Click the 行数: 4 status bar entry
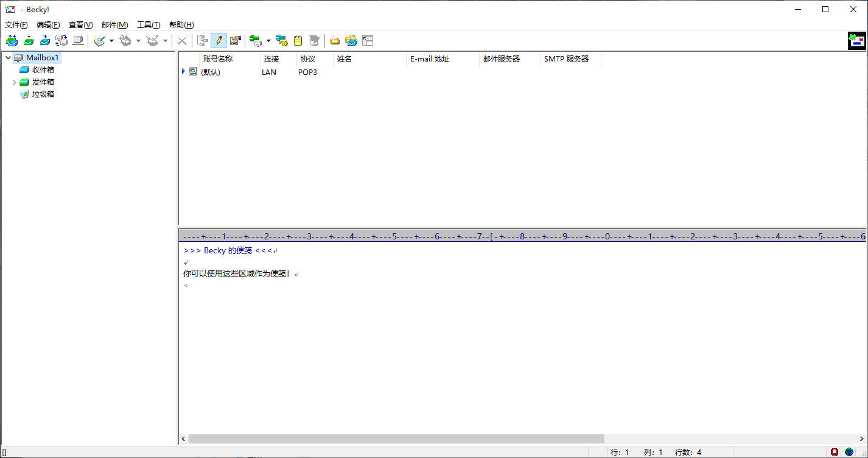The height and width of the screenshot is (458, 868). (688, 453)
